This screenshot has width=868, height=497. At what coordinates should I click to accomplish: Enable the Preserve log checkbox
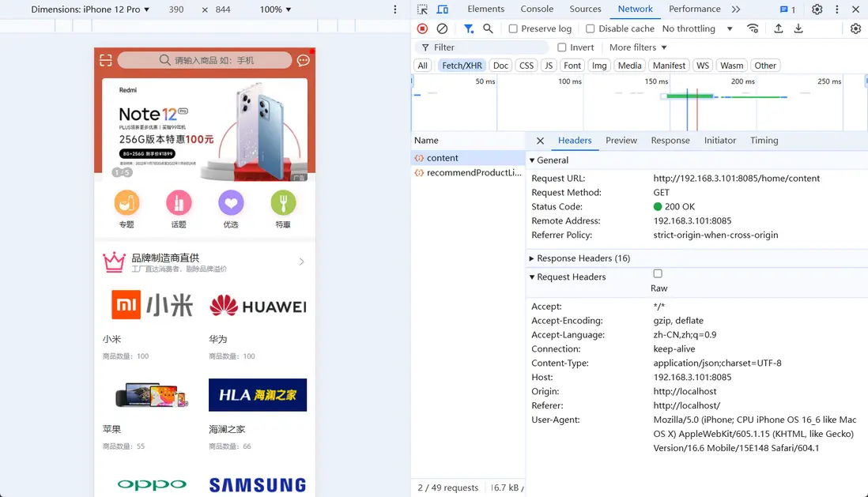pos(513,28)
